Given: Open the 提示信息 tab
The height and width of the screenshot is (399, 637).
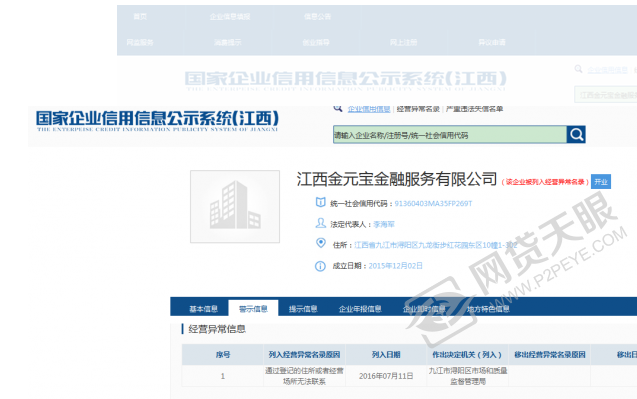Looking at the screenshot, I should coord(303,309).
